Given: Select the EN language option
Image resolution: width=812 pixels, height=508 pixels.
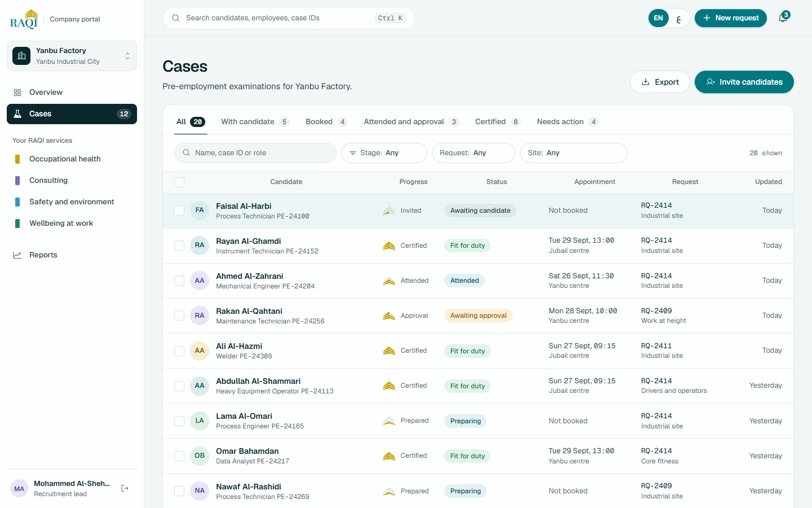Looking at the screenshot, I should [x=659, y=18].
